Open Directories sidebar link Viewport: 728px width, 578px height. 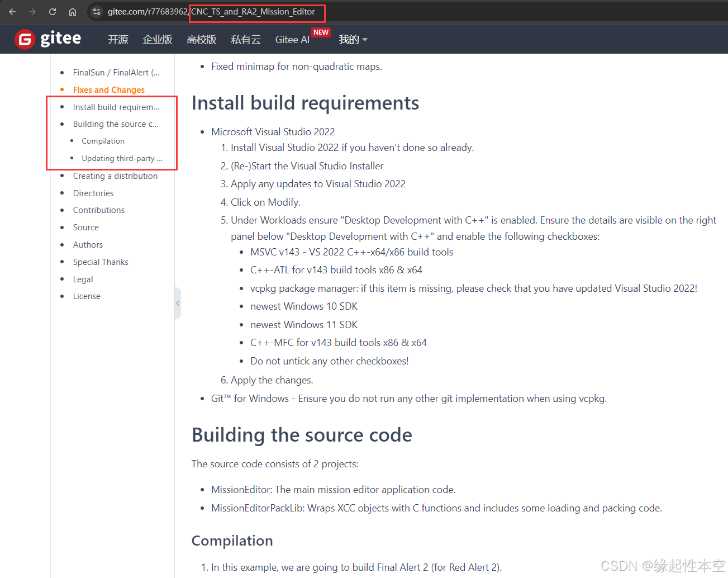pyautogui.click(x=93, y=193)
